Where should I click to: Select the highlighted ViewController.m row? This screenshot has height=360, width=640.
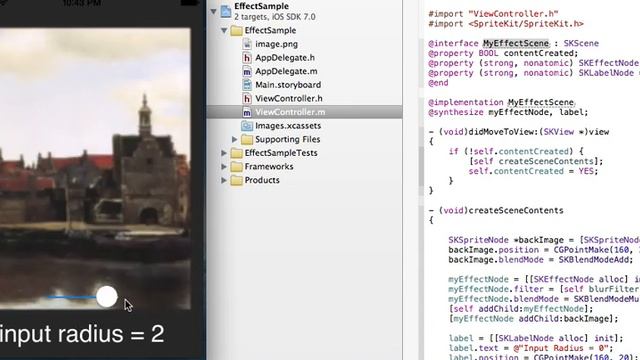[304, 112]
